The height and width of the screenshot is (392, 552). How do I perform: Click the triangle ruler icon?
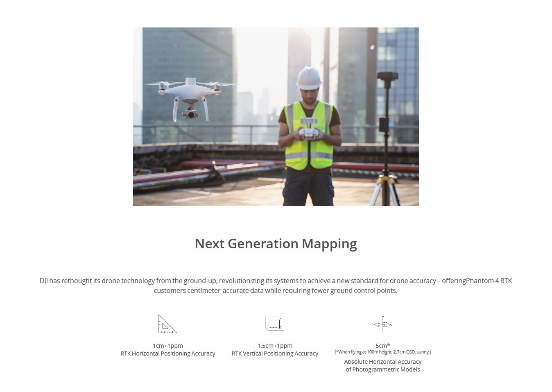(x=167, y=324)
